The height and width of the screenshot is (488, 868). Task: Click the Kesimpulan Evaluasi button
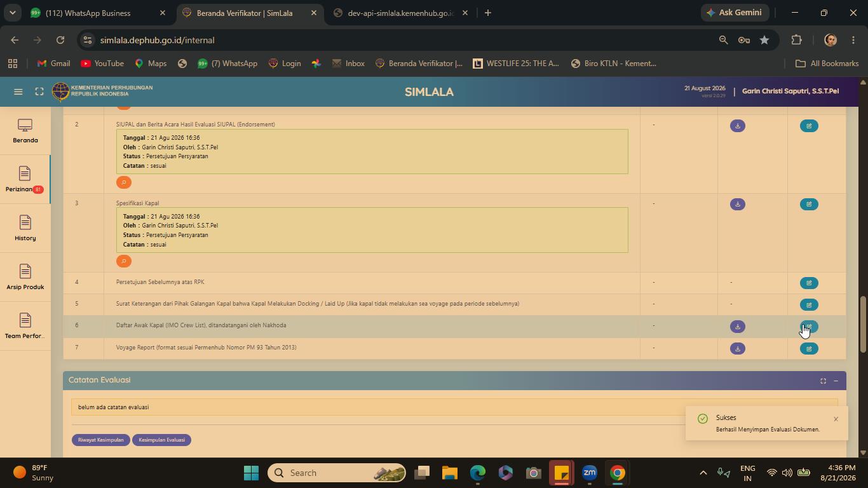click(161, 440)
